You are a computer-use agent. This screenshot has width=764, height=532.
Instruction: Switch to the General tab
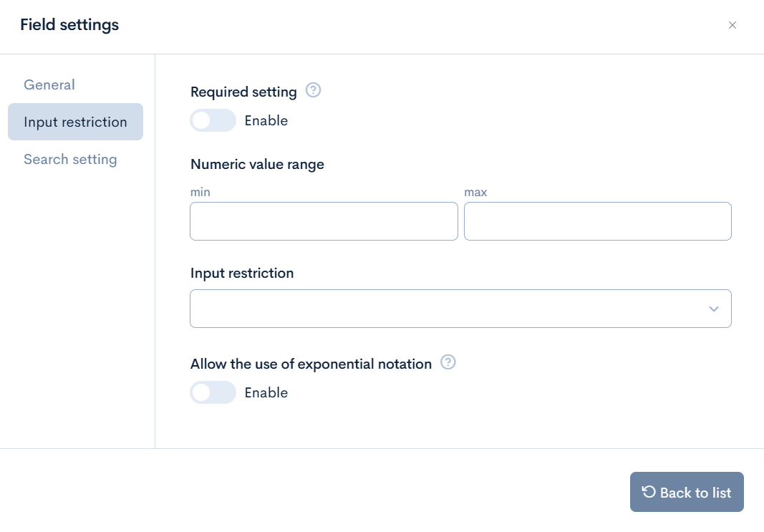tap(49, 84)
